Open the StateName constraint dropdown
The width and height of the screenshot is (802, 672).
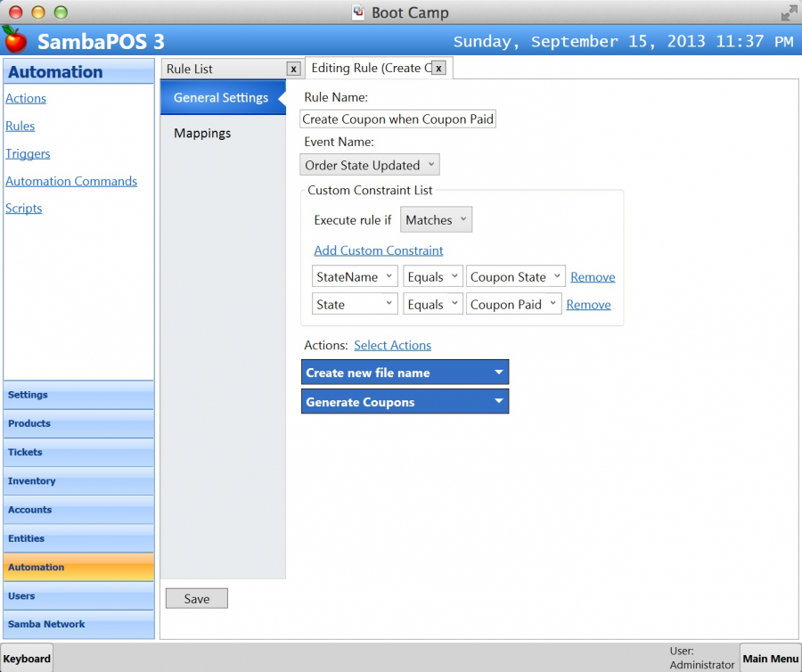coord(355,277)
